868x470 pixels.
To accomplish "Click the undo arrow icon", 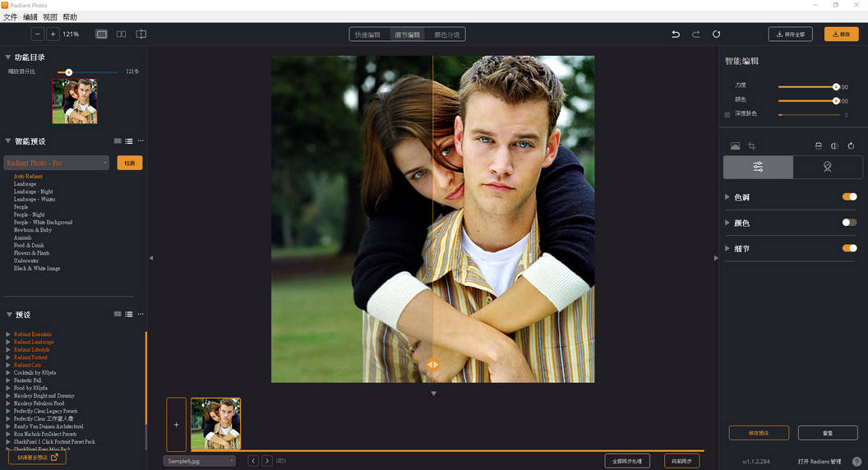I will pyautogui.click(x=676, y=35).
